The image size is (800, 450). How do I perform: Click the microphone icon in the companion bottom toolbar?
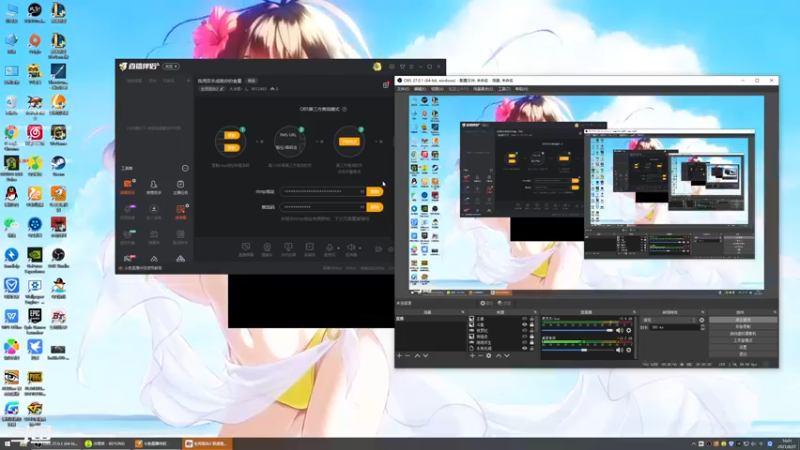coord(330,249)
